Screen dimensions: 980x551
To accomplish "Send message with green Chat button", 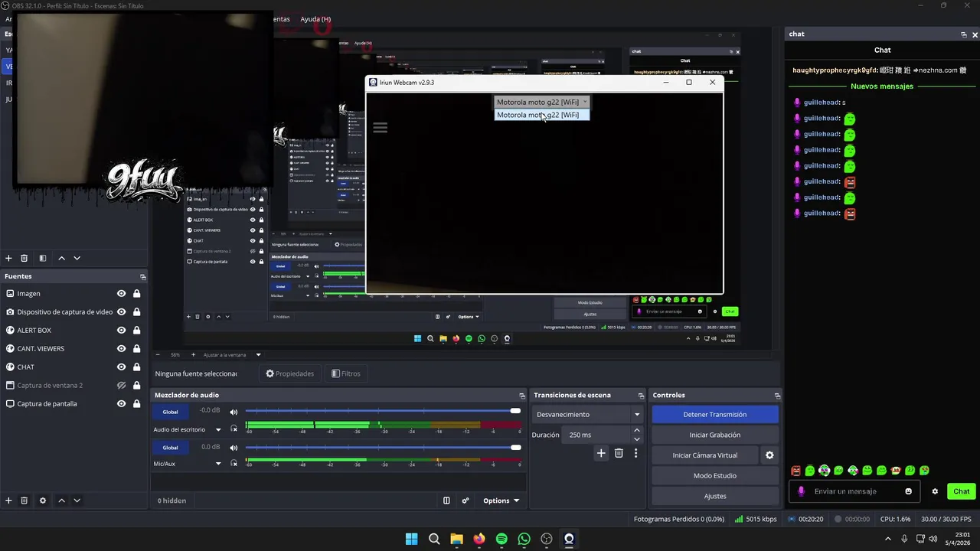I will pos(961,491).
